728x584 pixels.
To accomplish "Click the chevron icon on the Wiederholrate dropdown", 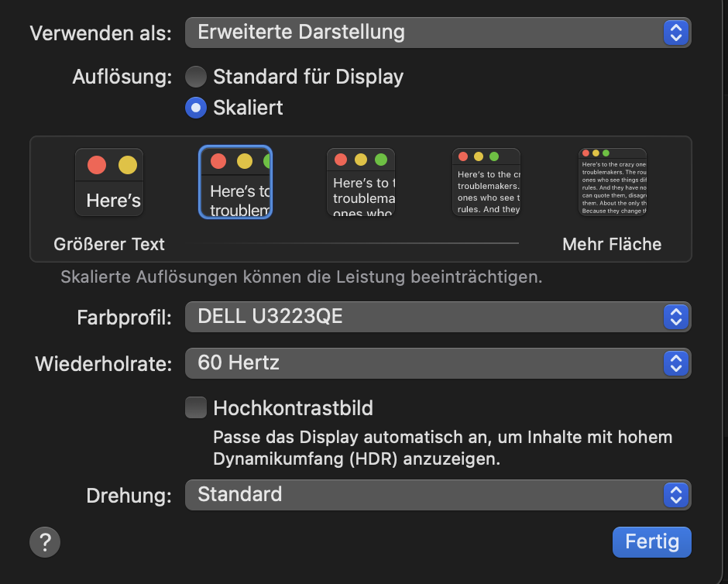I will tap(675, 363).
